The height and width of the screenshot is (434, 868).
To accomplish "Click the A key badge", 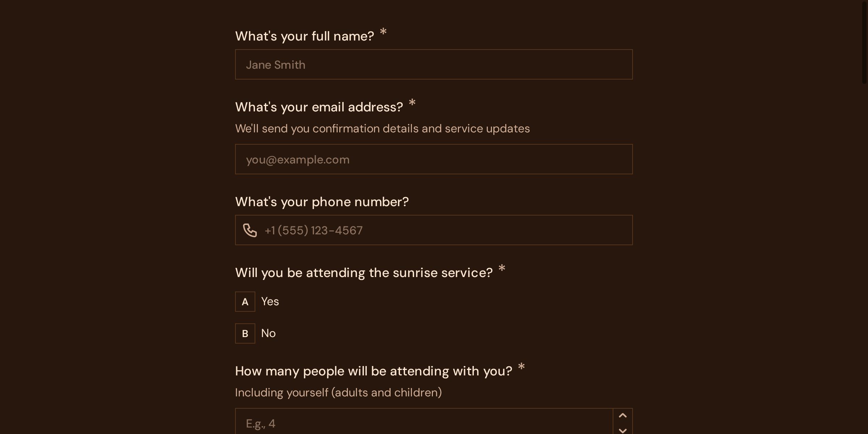I will pos(245,302).
